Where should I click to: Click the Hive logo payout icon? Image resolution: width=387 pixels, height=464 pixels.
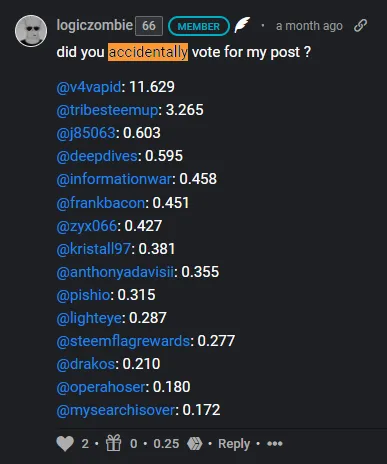(195, 444)
